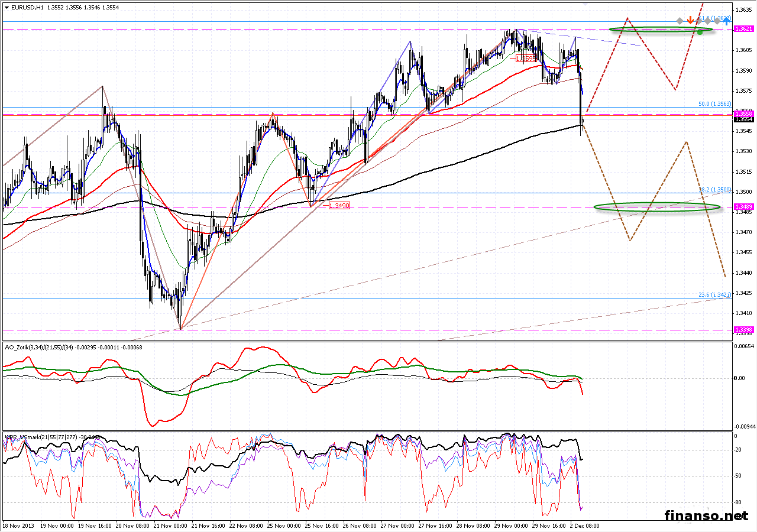
Task: Click the magenta 1.3398 price tag
Action: coord(743,329)
